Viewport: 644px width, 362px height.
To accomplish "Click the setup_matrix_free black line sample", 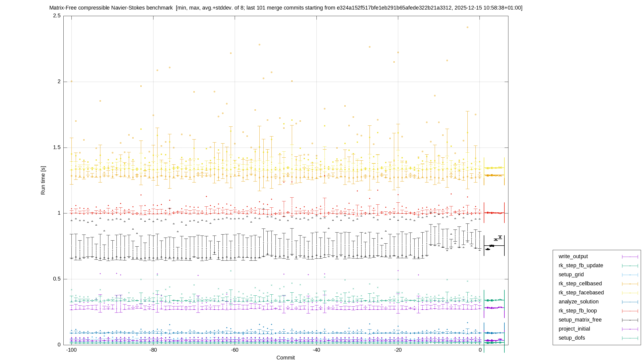I will point(630,320).
